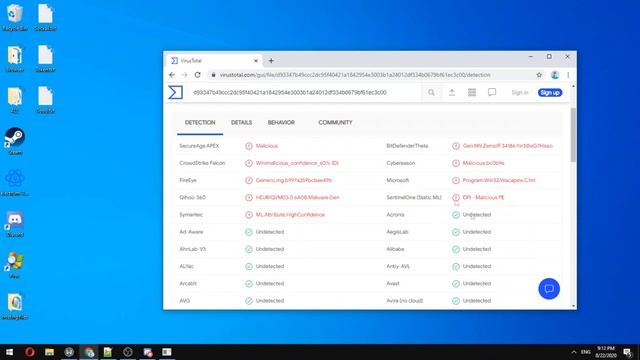This screenshot has width=640, height=360.
Task: Switch to the BEHAVIOR tab
Action: [281, 122]
